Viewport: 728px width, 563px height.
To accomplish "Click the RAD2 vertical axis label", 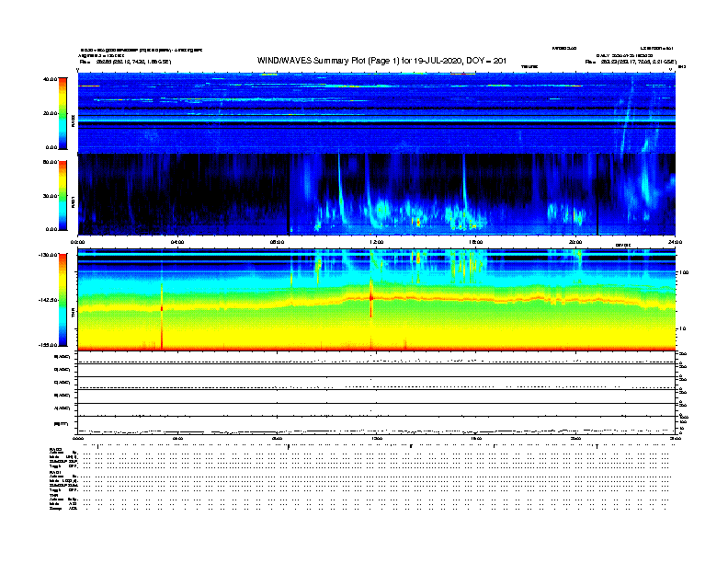I will point(73,121).
